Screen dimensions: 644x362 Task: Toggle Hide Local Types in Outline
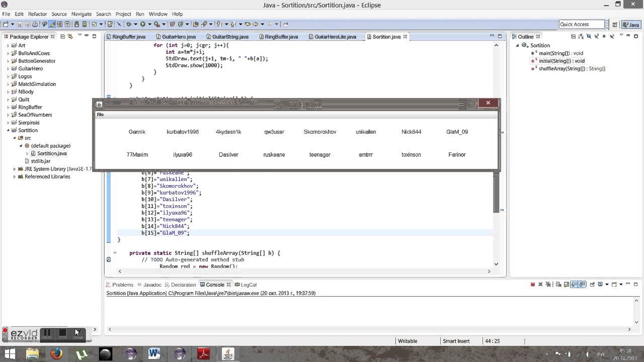[x=612, y=36]
